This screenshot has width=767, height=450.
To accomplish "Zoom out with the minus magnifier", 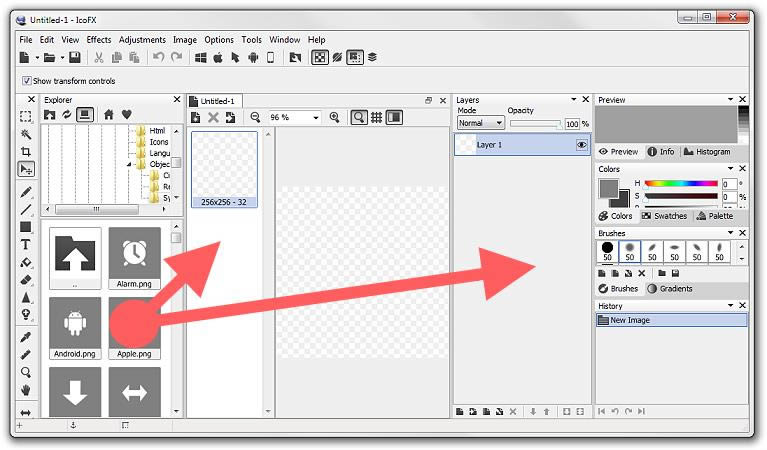I will 255,117.
